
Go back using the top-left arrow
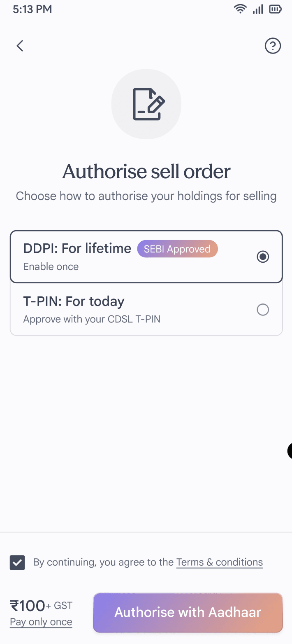(20, 46)
